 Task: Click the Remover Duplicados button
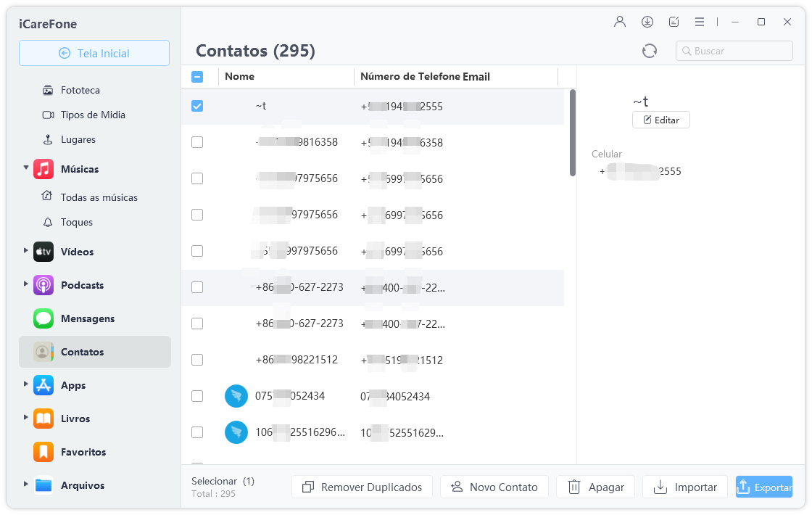click(362, 487)
